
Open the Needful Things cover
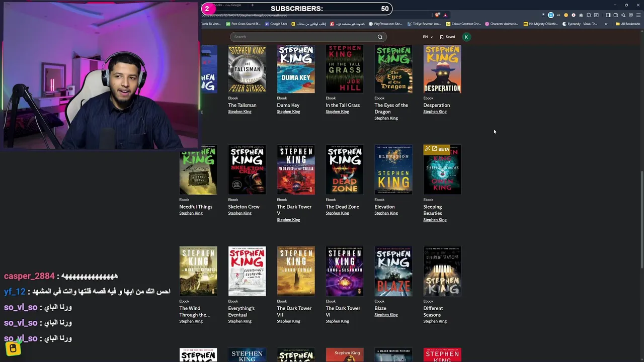tap(198, 170)
